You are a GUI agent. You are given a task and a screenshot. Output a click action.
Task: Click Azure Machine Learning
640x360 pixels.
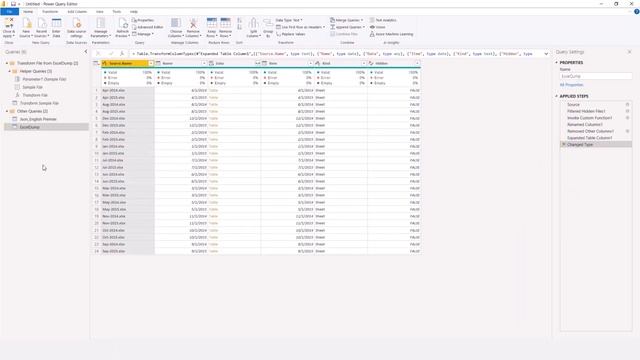[x=391, y=34]
